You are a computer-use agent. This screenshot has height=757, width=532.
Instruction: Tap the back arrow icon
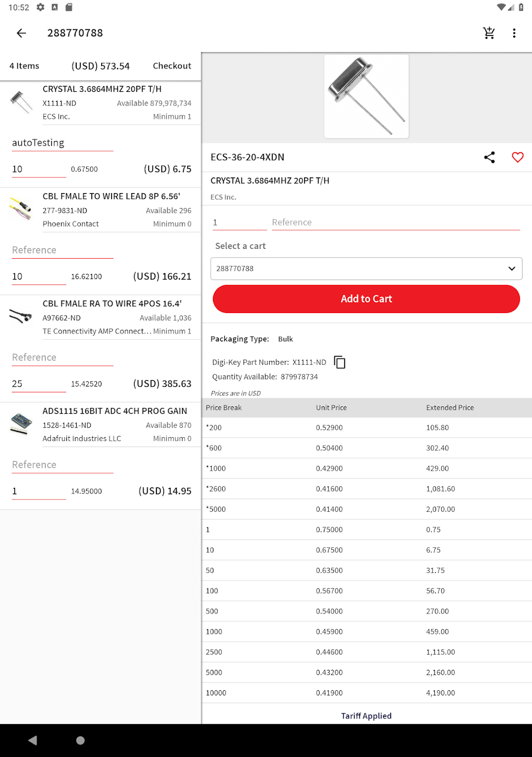[x=21, y=33]
